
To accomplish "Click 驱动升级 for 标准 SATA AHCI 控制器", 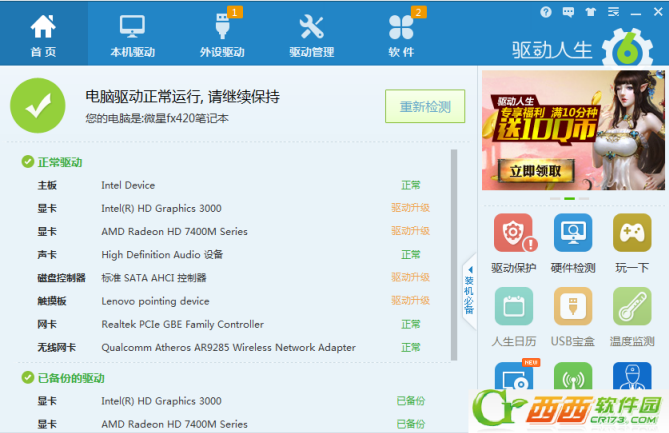I will pos(410,278).
